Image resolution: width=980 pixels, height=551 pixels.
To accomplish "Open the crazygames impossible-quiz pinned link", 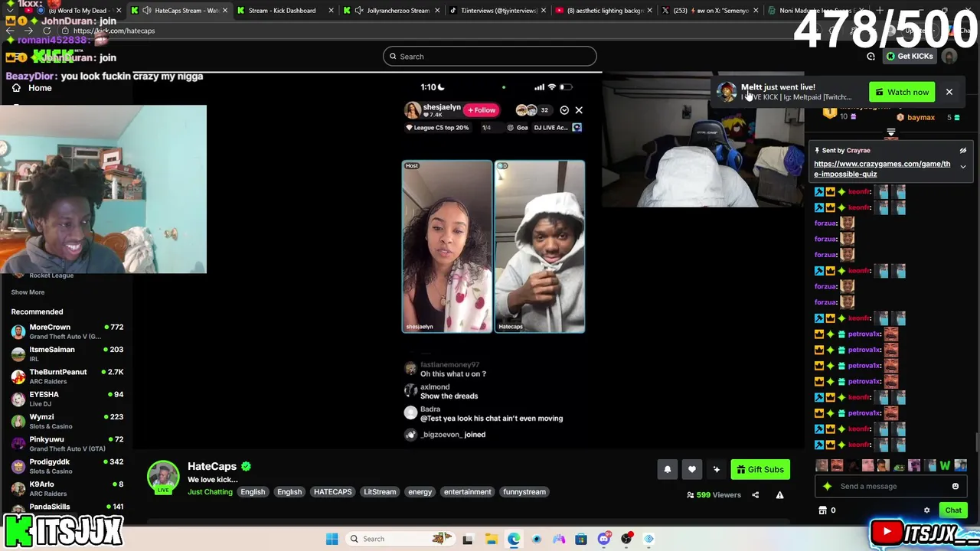I will coord(882,168).
